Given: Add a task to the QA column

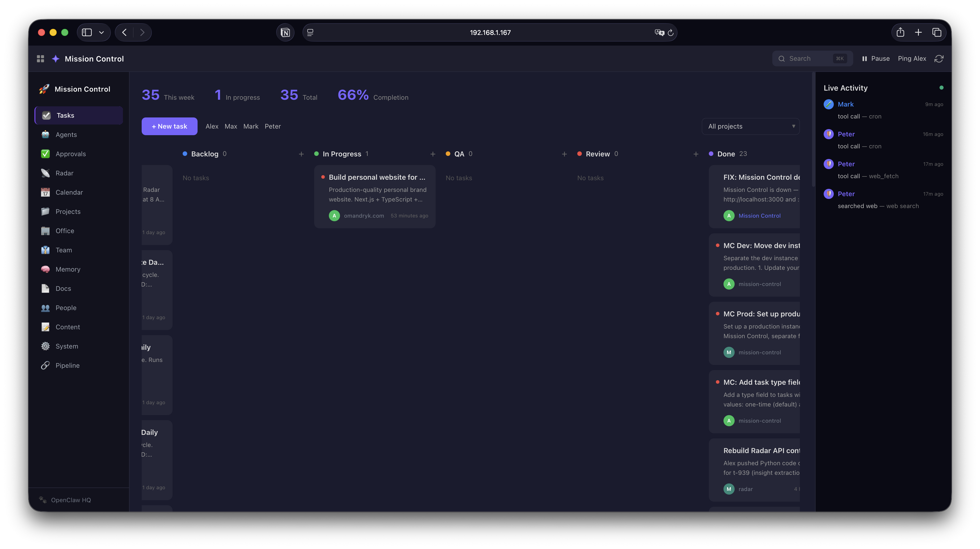Looking at the screenshot, I should click(565, 154).
